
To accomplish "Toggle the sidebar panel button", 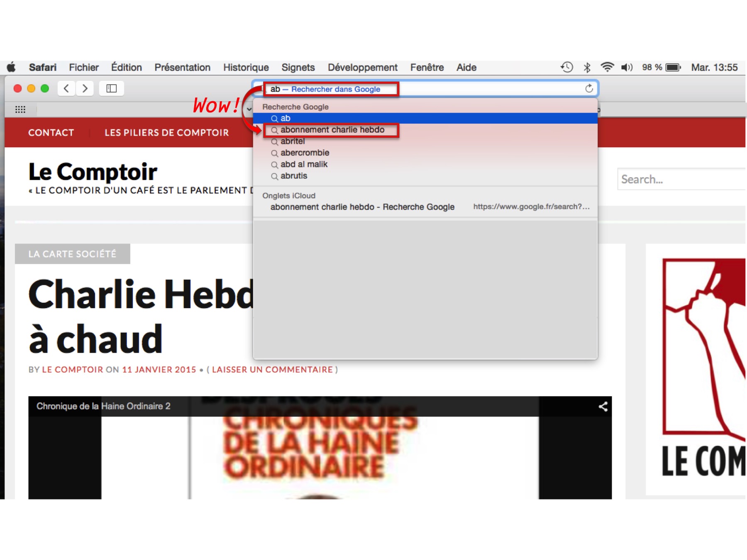I will click(x=111, y=88).
